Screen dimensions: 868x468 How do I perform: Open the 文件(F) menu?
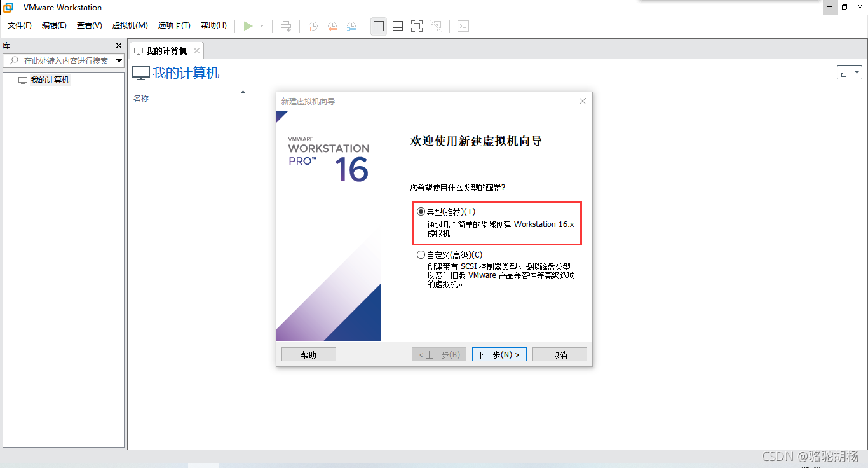tap(20, 25)
